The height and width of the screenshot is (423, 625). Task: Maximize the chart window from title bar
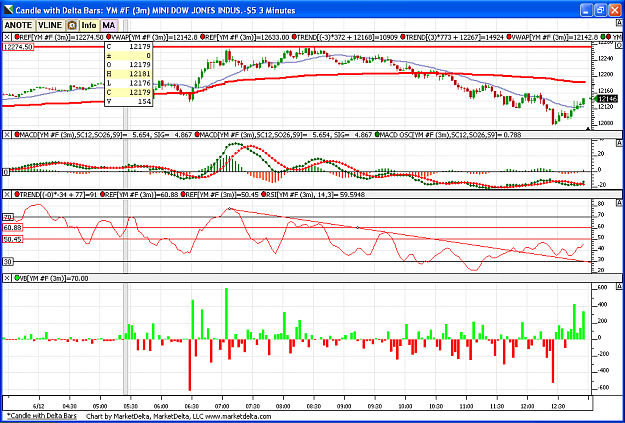(600, 10)
